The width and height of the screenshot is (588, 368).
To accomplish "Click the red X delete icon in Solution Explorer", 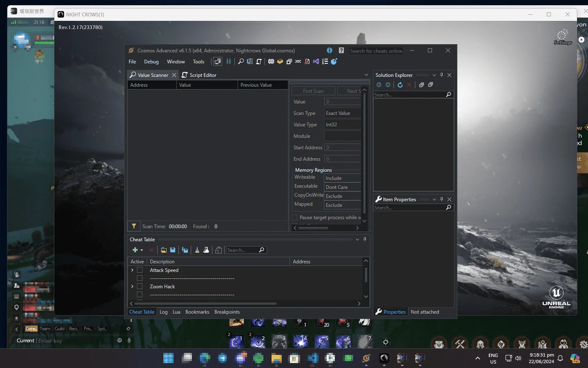I will [x=409, y=85].
